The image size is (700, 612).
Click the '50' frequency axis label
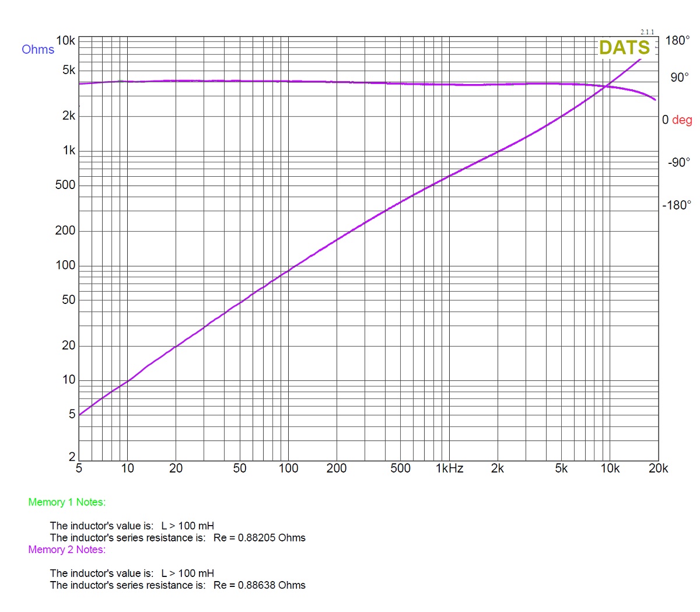[x=240, y=468]
